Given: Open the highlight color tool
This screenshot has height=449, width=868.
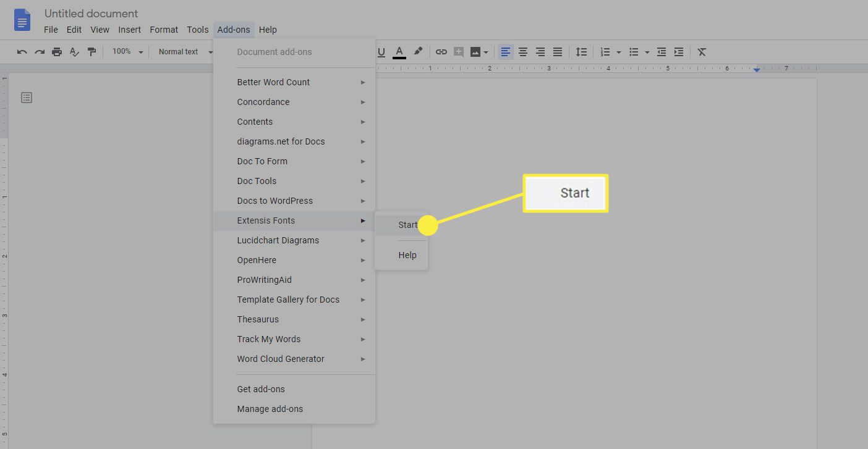Looking at the screenshot, I should (418, 51).
